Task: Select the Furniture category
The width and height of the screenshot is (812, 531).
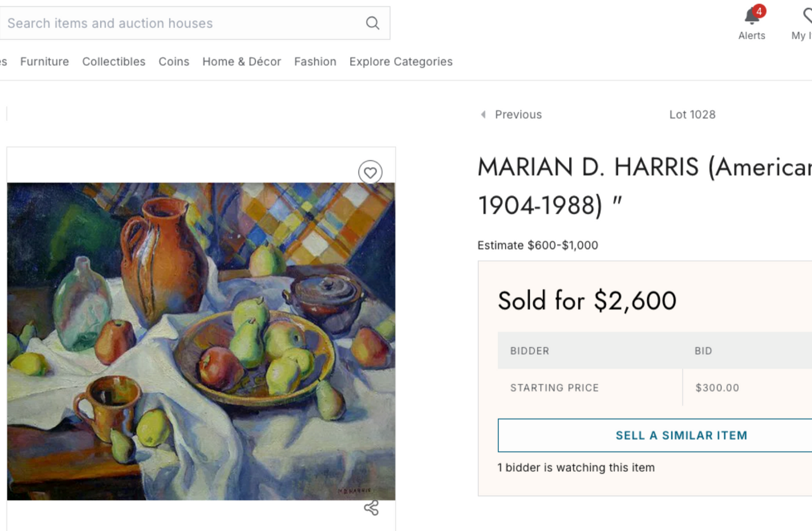Action: tap(44, 62)
